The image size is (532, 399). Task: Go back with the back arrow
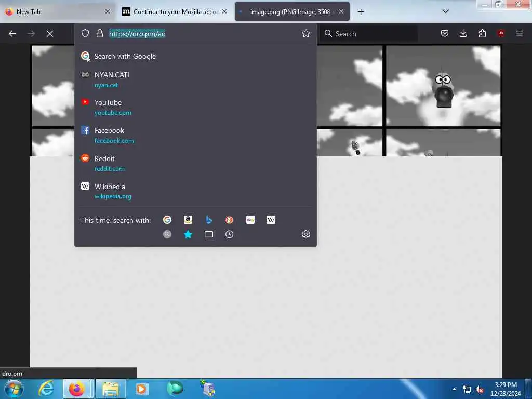point(12,34)
